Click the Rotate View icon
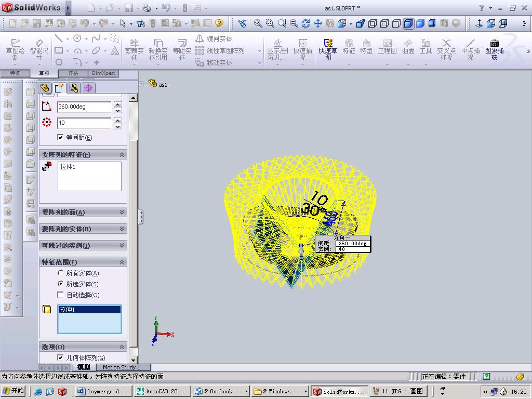Image resolution: width=532 pixels, height=399 pixels. point(305,23)
